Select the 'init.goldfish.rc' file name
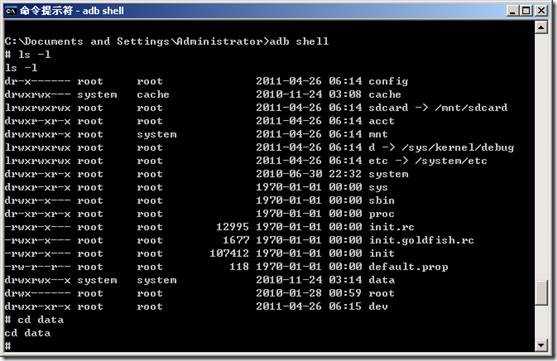This screenshot has height=361, width=557. (421, 241)
